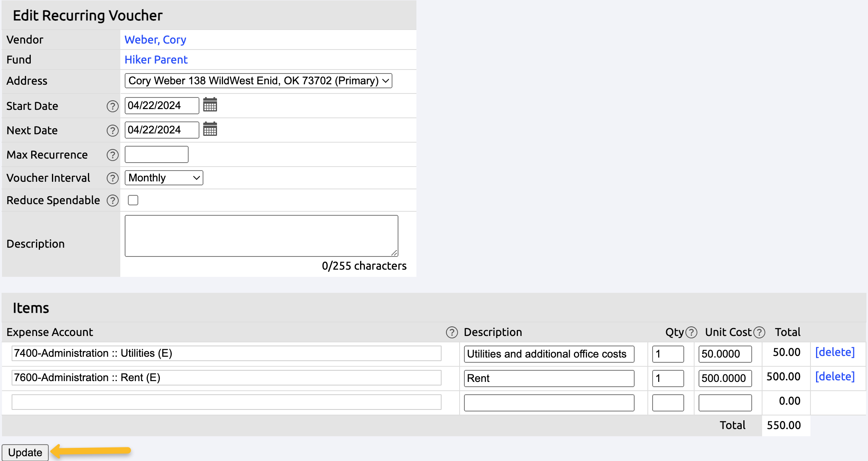Open the Hiker Parent fund link
The height and width of the screenshot is (461, 868).
156,60
